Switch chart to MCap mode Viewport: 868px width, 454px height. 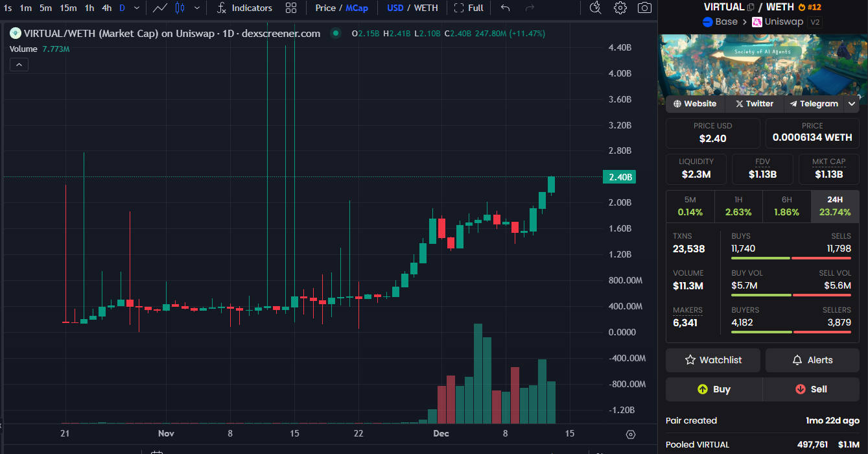pos(357,8)
